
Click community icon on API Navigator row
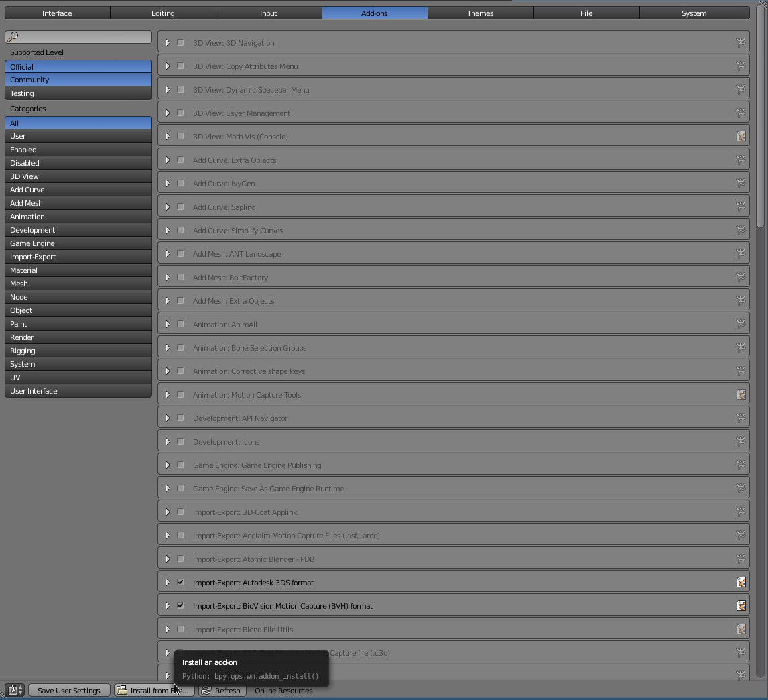[741, 418]
